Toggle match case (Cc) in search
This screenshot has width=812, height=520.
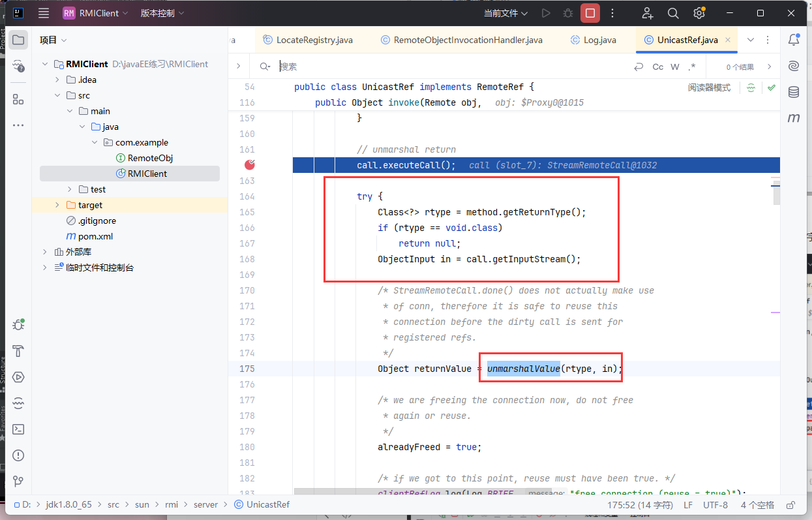click(658, 67)
